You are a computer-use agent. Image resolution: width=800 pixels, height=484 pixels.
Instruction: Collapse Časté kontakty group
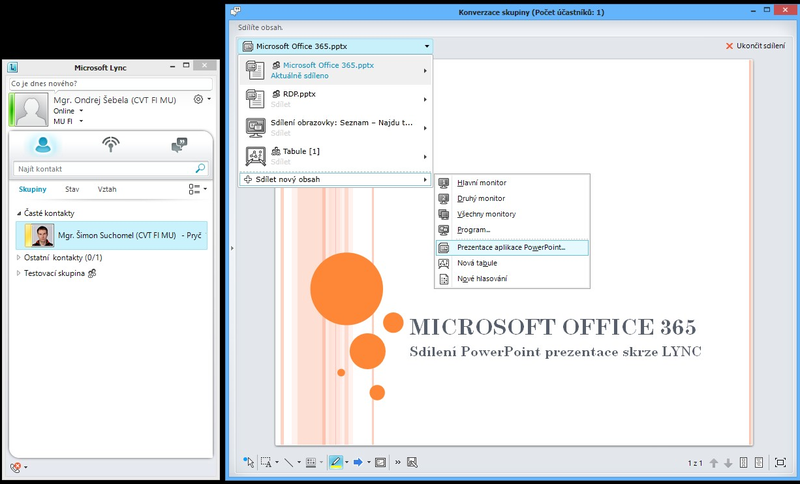[x=19, y=214]
